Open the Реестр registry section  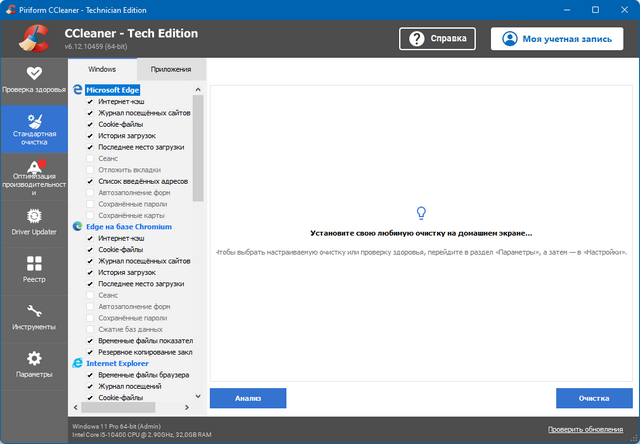click(34, 270)
